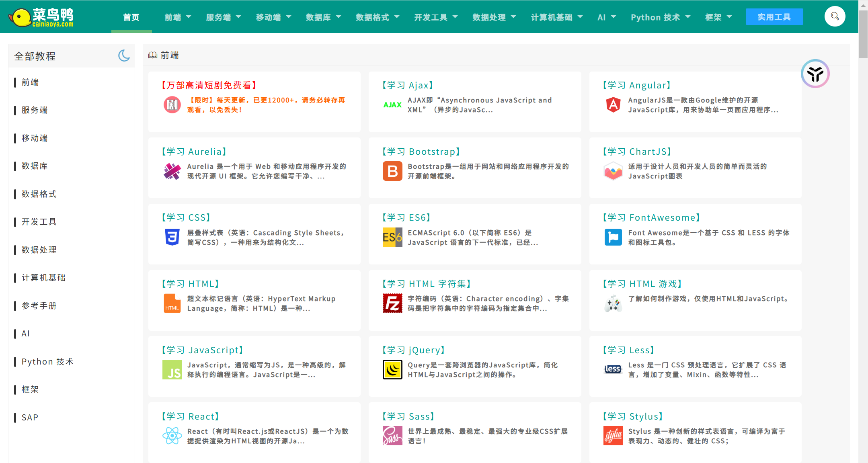Select 计算机基础 in the sidebar
868x463 pixels.
coord(43,278)
